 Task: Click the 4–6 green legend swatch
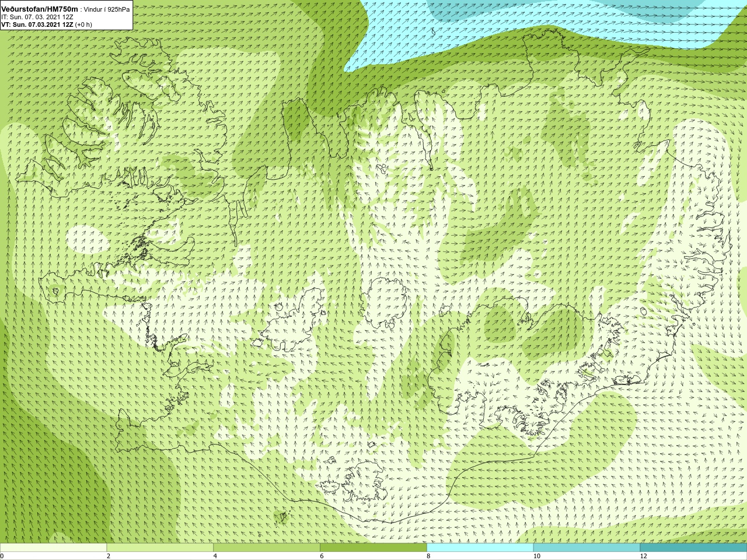tap(267, 548)
